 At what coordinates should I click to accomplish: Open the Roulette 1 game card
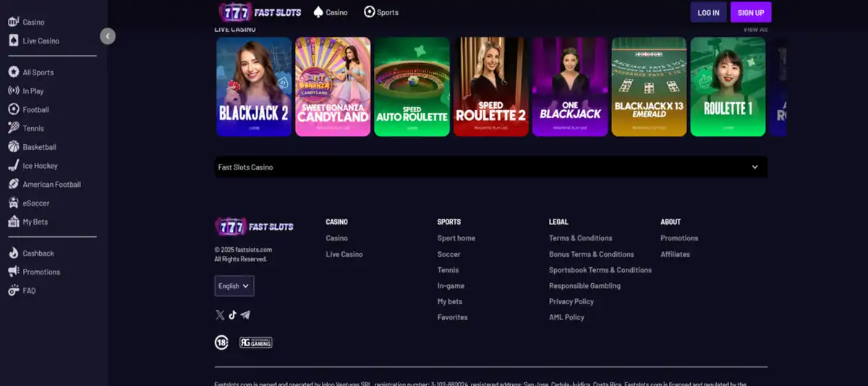click(x=728, y=87)
